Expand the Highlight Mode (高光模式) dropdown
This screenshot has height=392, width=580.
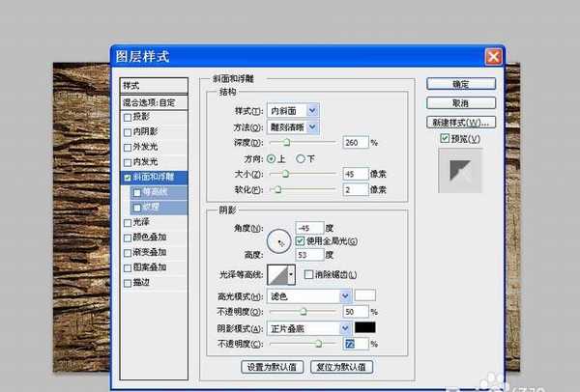coord(344,295)
